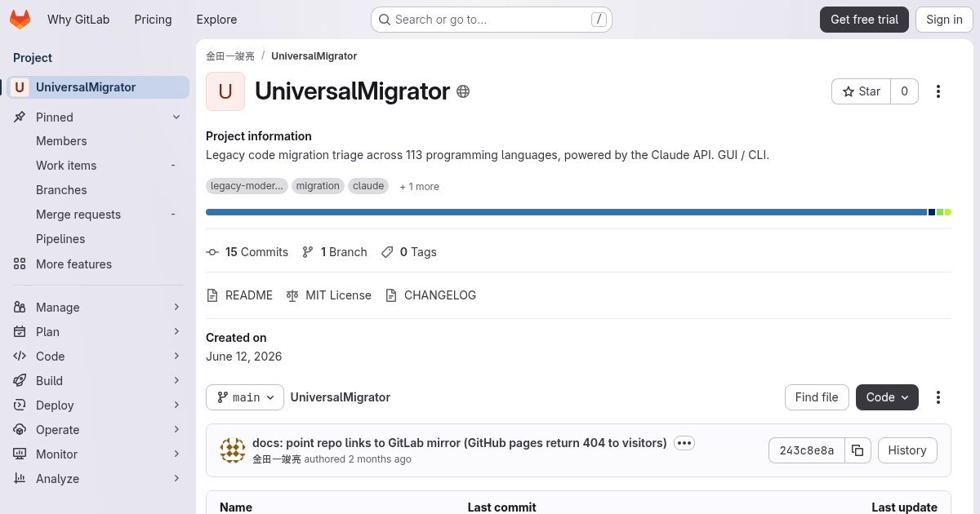Expand the Plan section chevron
This screenshot has height=514, width=980.
click(176, 332)
